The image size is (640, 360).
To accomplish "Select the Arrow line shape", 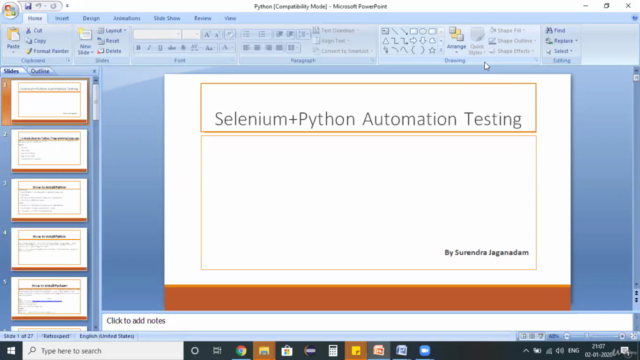I will point(404,31).
